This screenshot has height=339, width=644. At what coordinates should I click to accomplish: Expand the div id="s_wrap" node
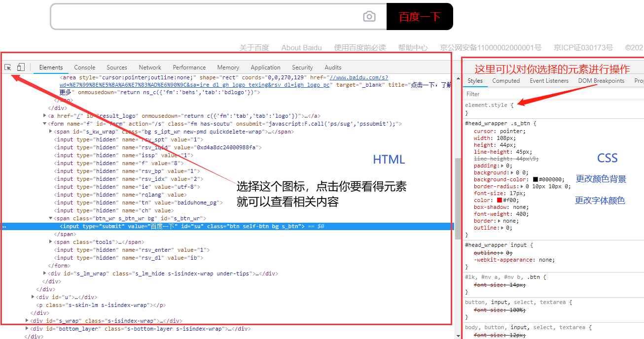27,321
